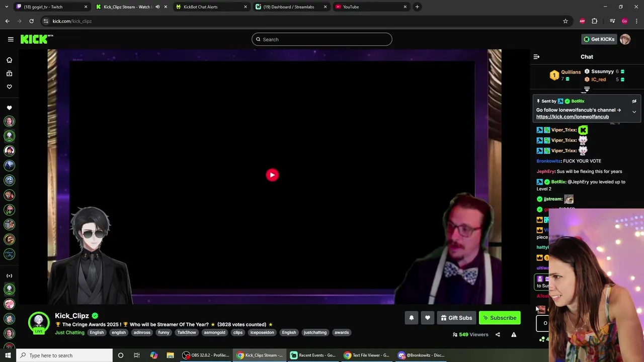Select the iceposeidon tag

262,332
